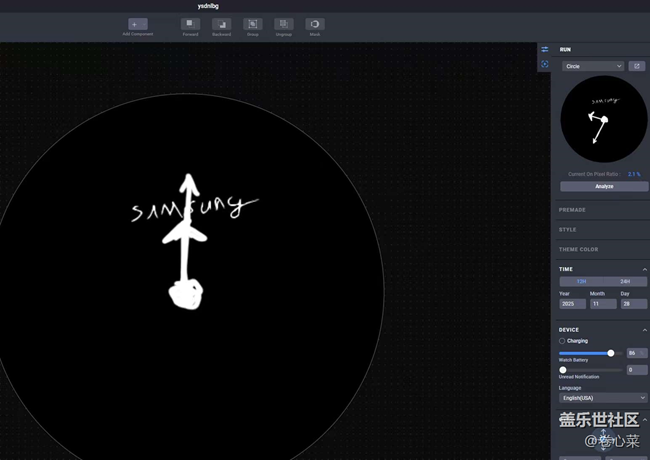The width and height of the screenshot is (650, 460).
Task: Switch time format to 12H
Action: [x=581, y=282]
